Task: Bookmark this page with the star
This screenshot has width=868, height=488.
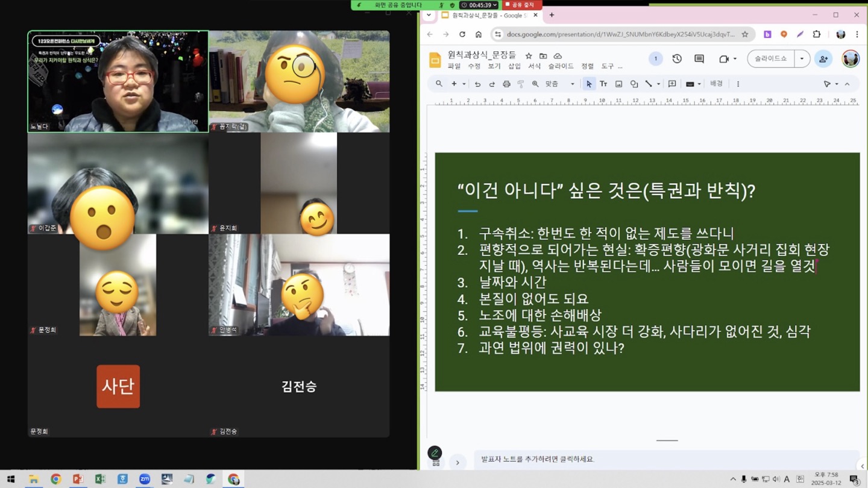Action: click(745, 34)
